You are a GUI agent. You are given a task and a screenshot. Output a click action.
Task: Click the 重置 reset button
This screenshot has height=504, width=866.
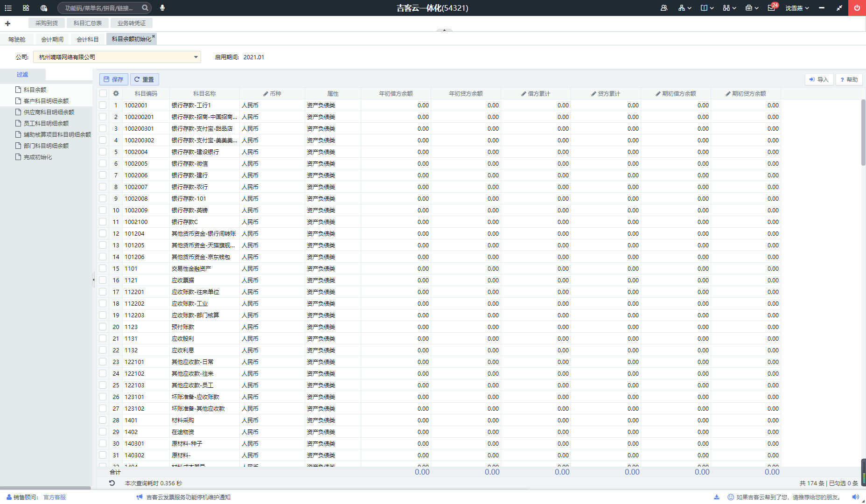click(145, 79)
